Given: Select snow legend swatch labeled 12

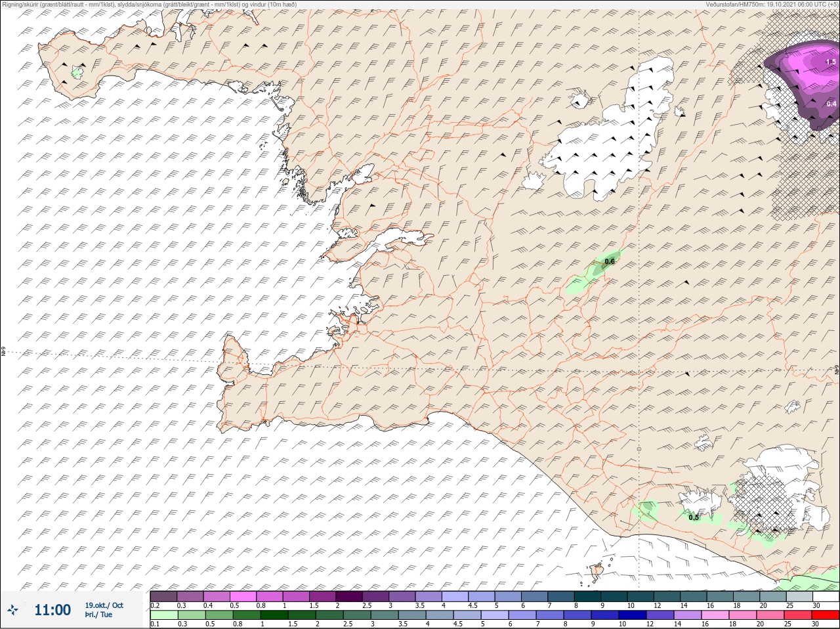Looking at the screenshot, I should point(667,596).
